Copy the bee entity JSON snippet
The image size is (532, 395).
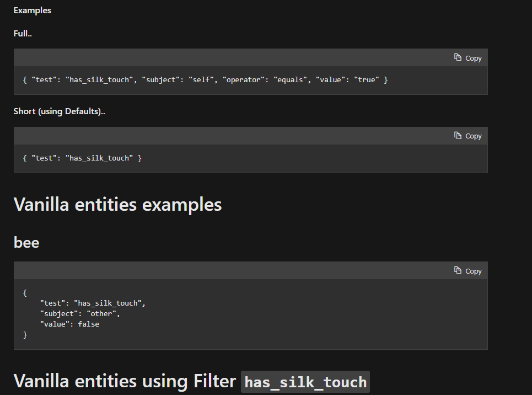[x=467, y=271]
